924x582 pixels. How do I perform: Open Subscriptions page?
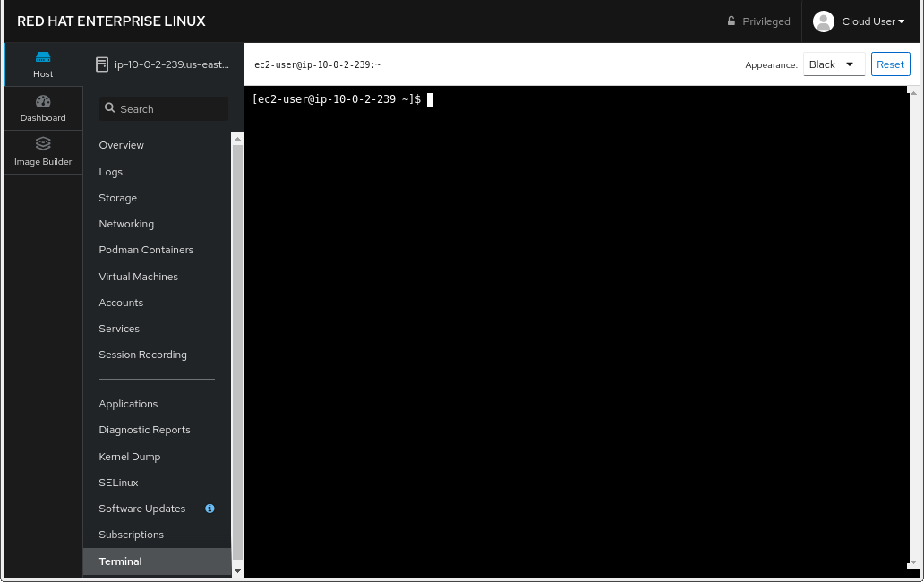tap(132, 535)
